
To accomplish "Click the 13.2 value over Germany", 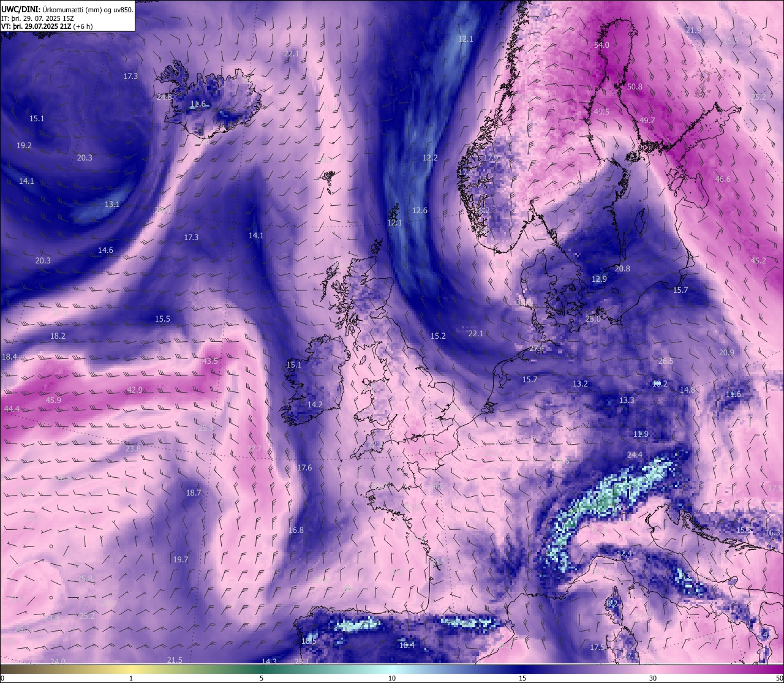I will tap(580, 384).
